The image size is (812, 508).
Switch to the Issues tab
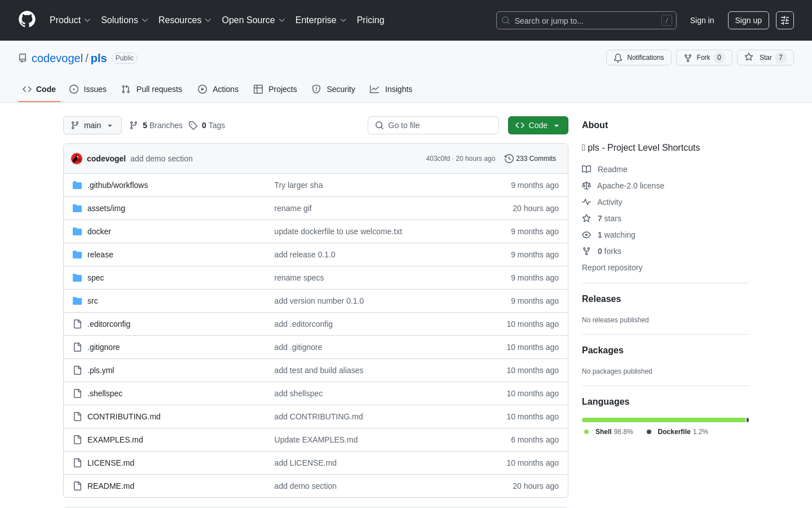(88, 89)
